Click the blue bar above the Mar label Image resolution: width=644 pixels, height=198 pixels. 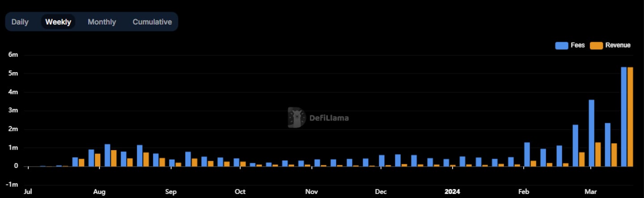(592, 133)
